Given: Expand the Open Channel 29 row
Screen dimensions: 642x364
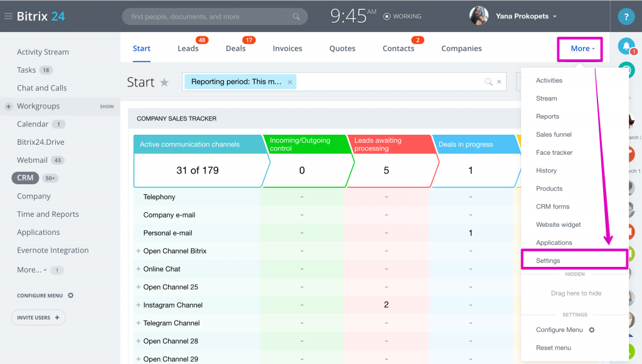Looking at the screenshot, I should 139,359.
